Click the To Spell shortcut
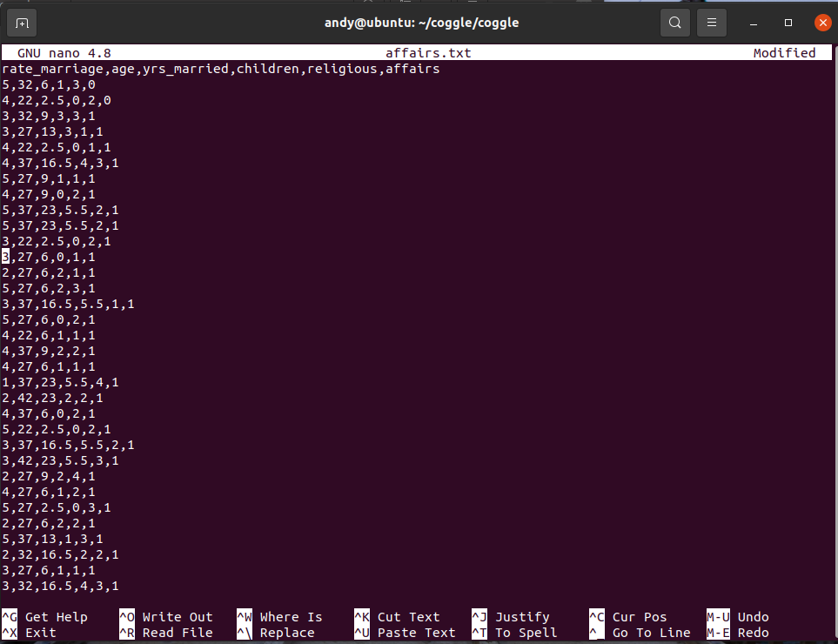 pyautogui.click(x=514, y=633)
